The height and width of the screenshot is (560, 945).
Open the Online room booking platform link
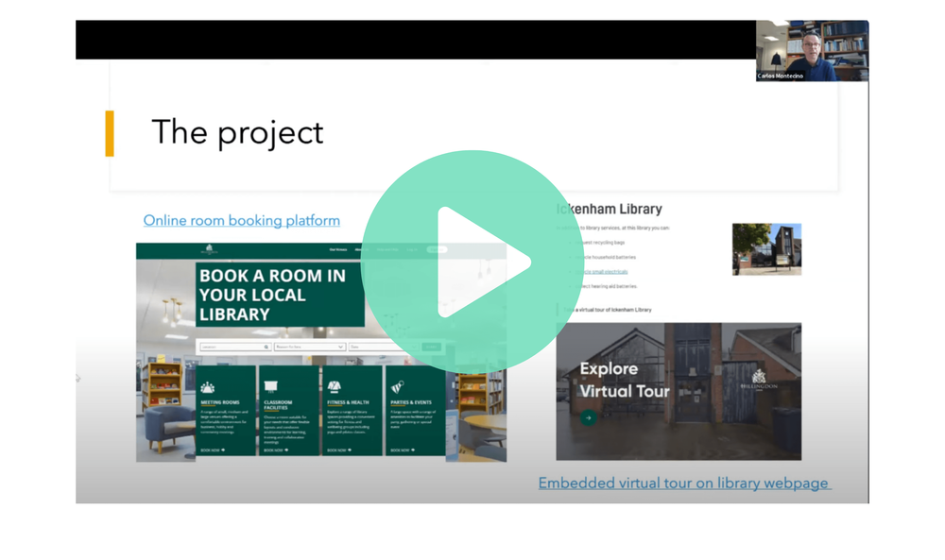[x=241, y=220]
